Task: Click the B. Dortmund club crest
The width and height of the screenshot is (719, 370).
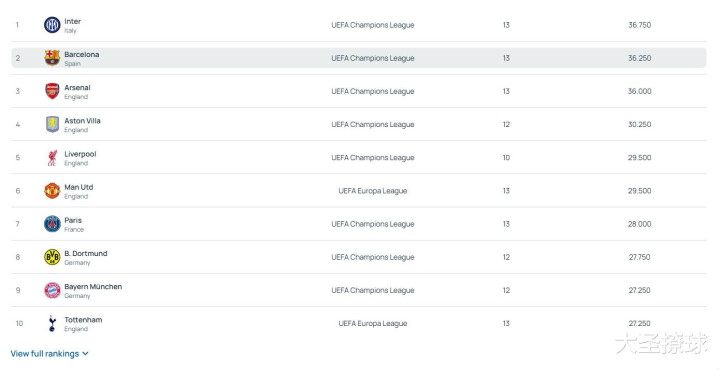Action: click(x=52, y=257)
